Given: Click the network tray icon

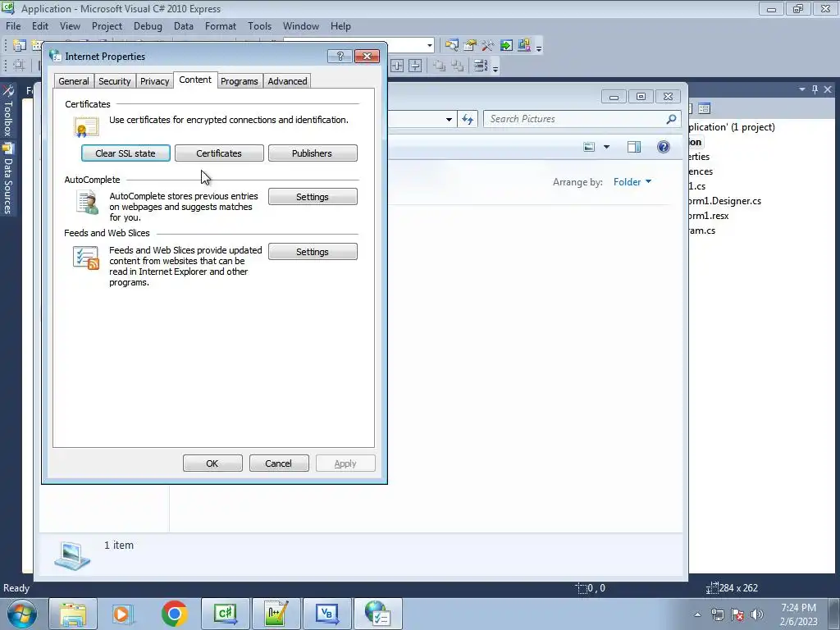Looking at the screenshot, I should point(717,614).
